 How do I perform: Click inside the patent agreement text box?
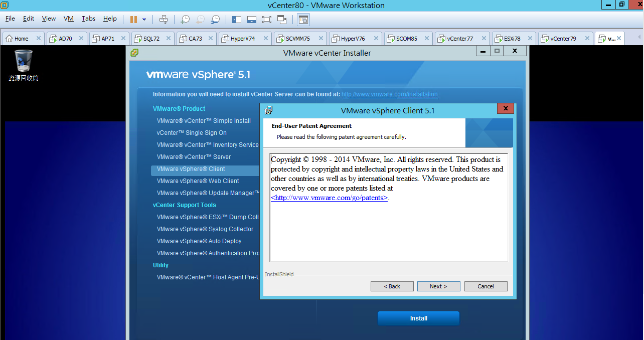[389, 208]
